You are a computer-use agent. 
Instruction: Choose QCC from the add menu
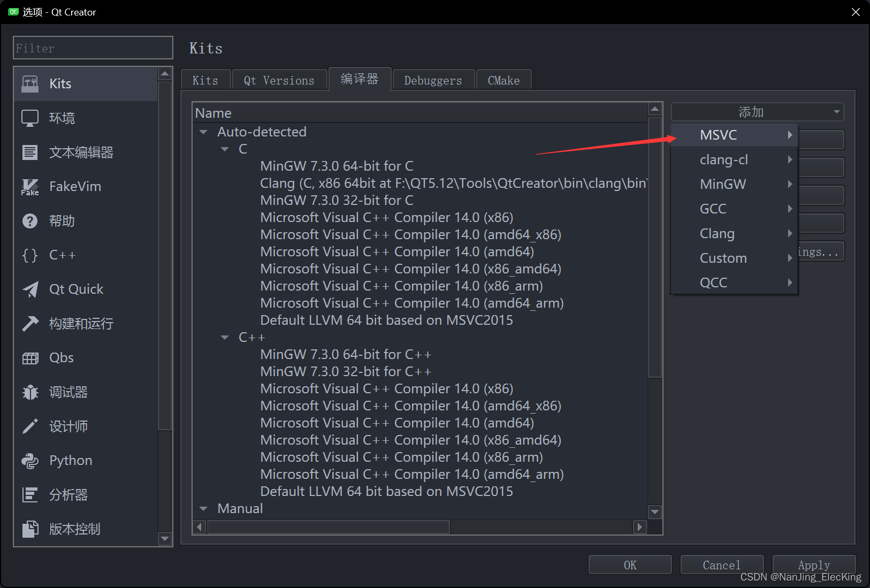[x=734, y=282]
